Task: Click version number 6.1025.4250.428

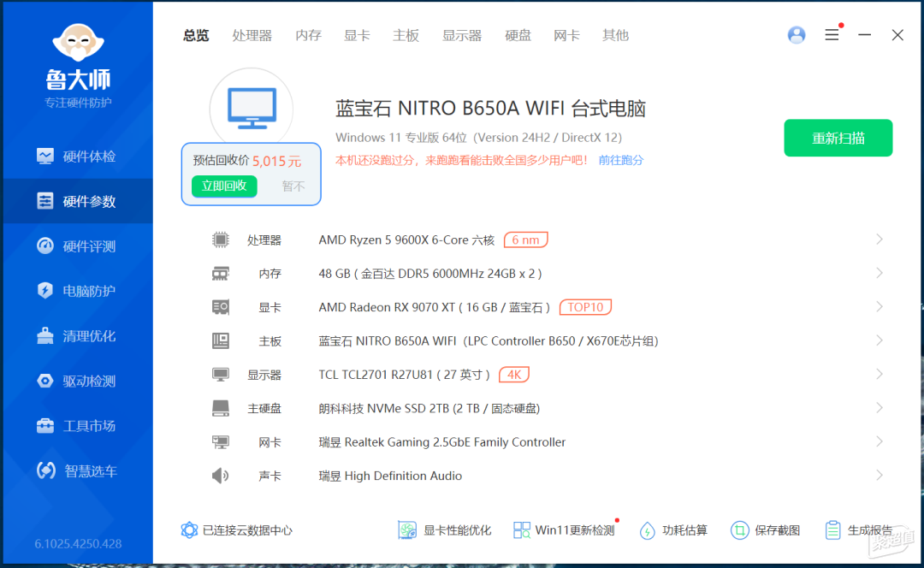Action: pos(78,543)
